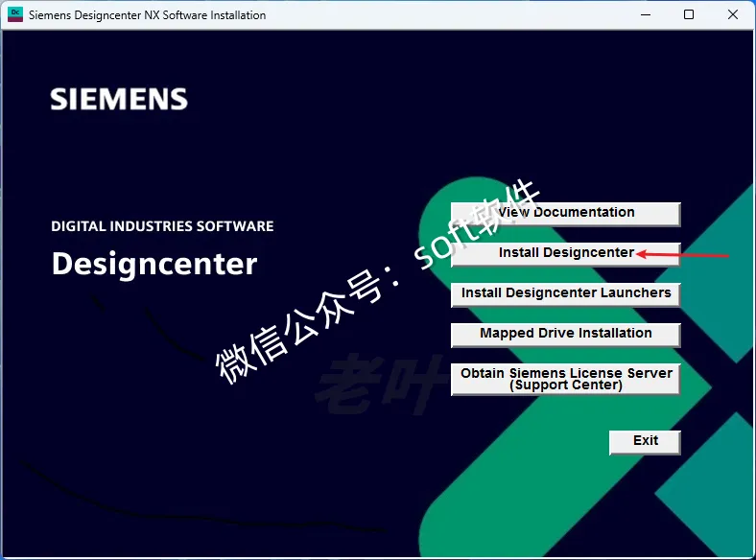
Task: Launch Install Designcenter Launchers
Action: [565, 294]
